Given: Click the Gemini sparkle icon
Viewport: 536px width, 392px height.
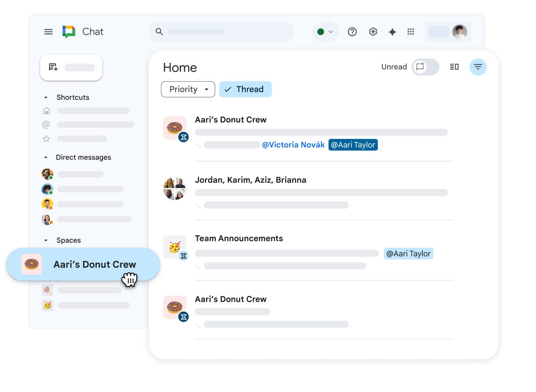Looking at the screenshot, I should [392, 32].
